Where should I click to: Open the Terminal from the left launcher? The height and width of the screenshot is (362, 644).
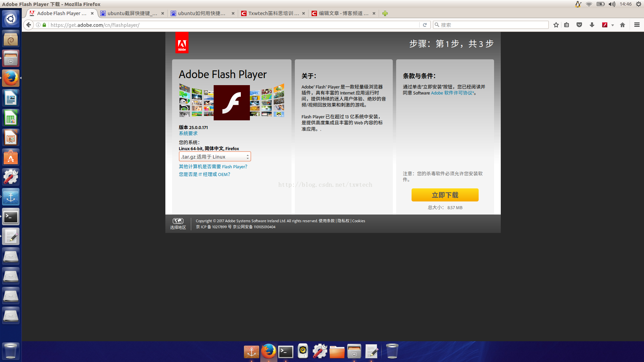click(x=11, y=217)
